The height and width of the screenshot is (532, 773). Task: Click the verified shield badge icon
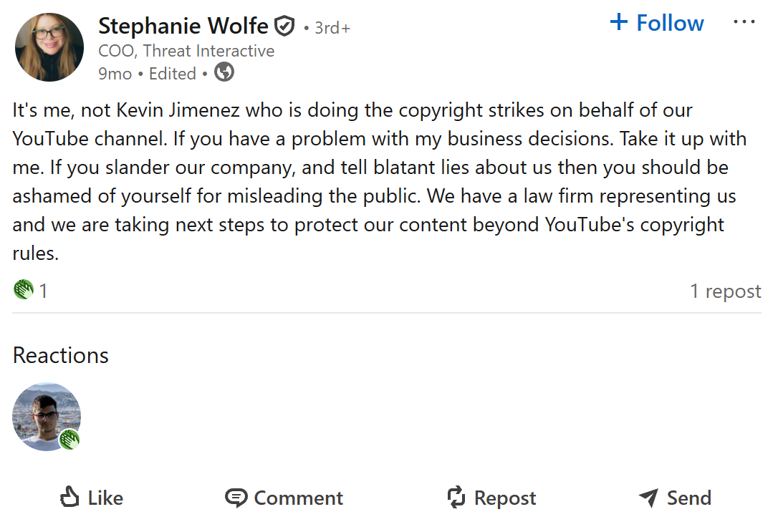[x=284, y=27]
